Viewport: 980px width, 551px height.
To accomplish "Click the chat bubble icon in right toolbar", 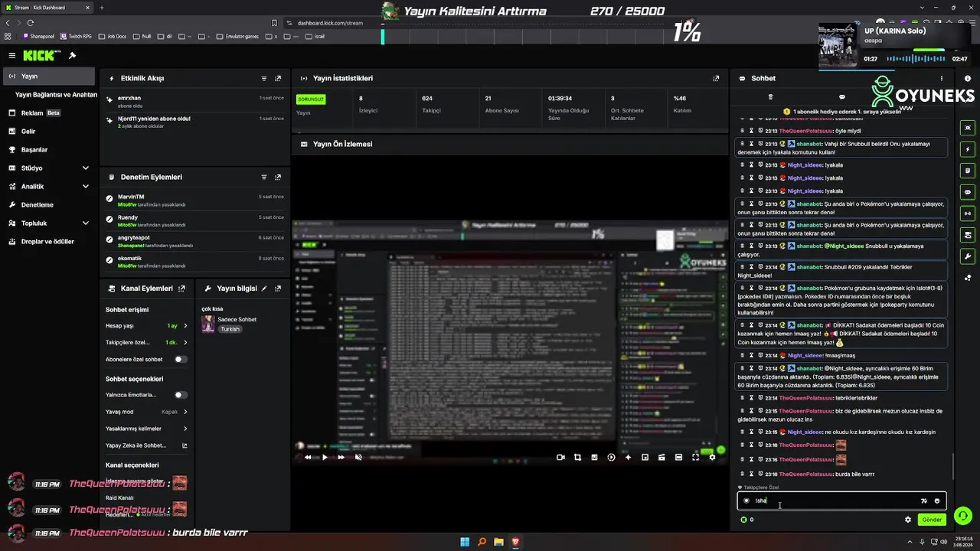I will click(968, 192).
